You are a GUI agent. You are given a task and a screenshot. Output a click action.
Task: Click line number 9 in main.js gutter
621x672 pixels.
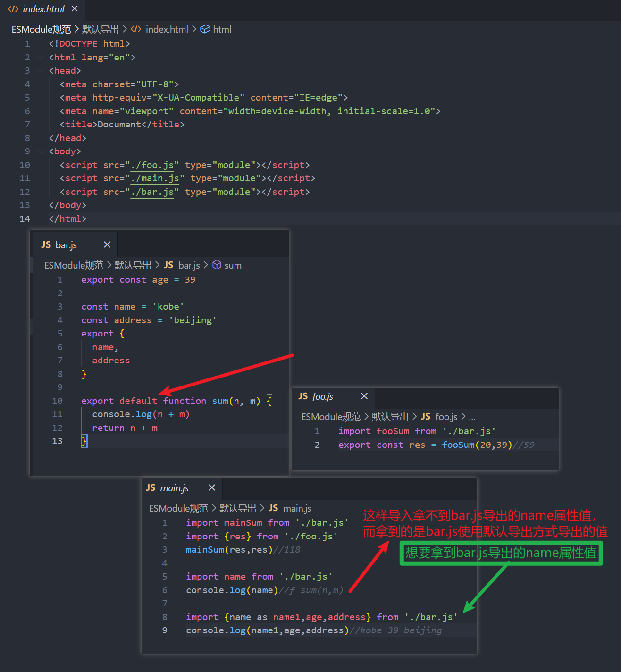[x=165, y=630]
